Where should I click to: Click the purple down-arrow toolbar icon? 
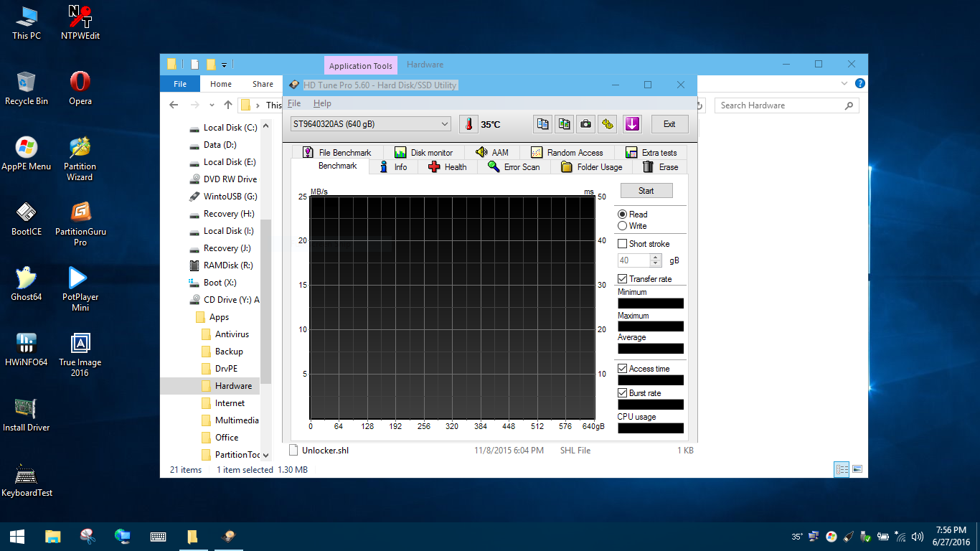(631, 124)
